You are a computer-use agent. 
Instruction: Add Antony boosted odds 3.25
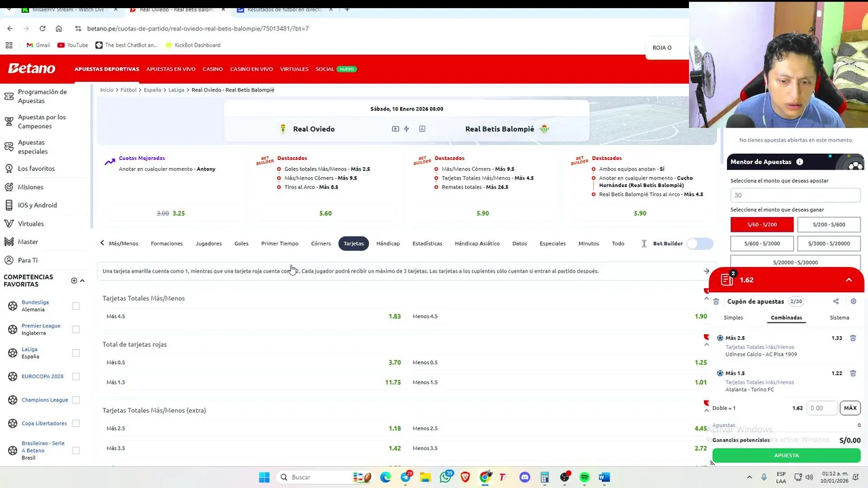(x=178, y=213)
